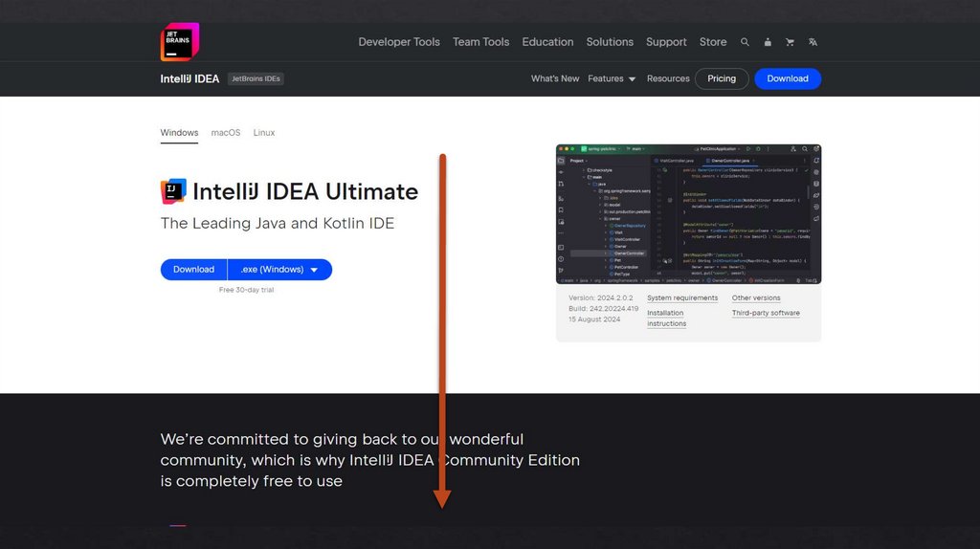Open the shopping cart icon
Viewport: 980px width, 549px height.
tap(790, 42)
